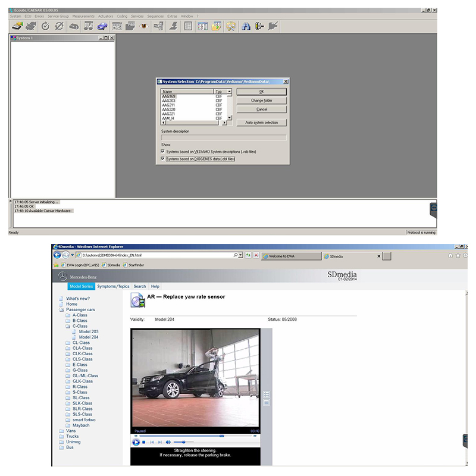The width and height of the screenshot is (476, 476).
Task: Stop the video with the square button
Action: coord(144,442)
